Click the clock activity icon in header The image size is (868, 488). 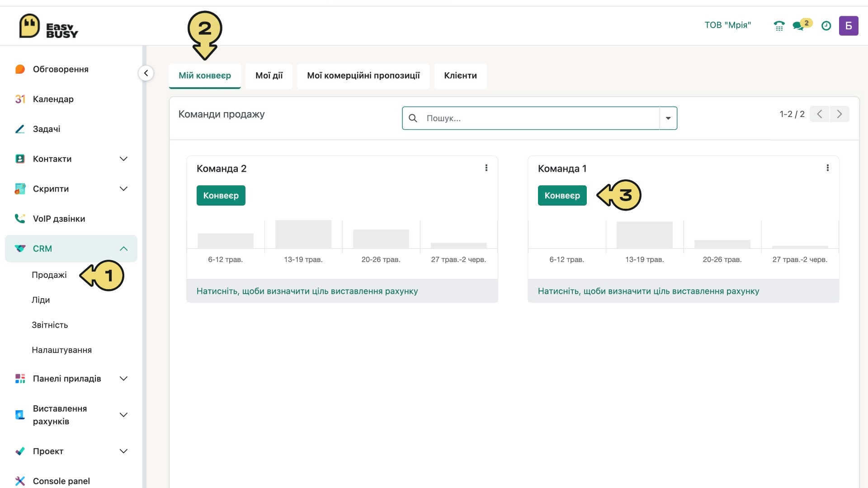click(x=826, y=26)
